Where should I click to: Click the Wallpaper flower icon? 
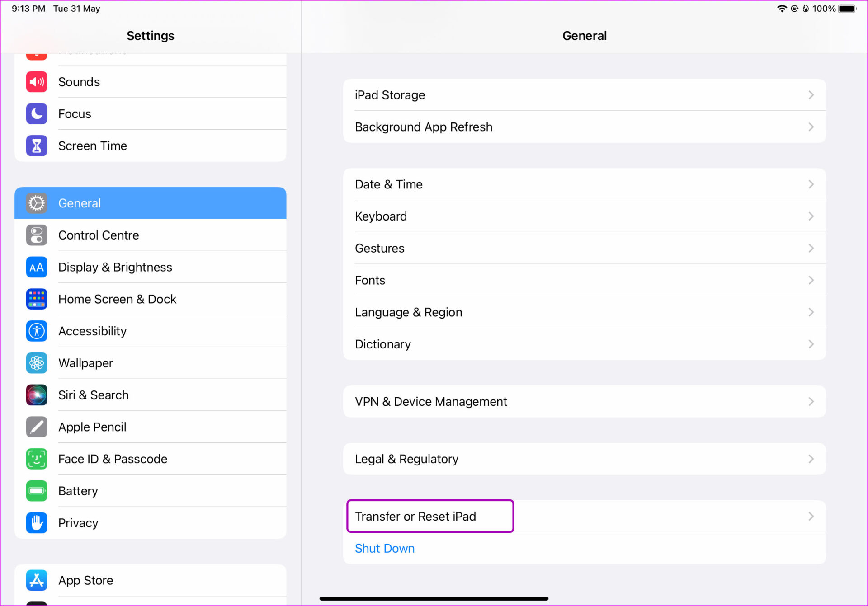click(37, 363)
